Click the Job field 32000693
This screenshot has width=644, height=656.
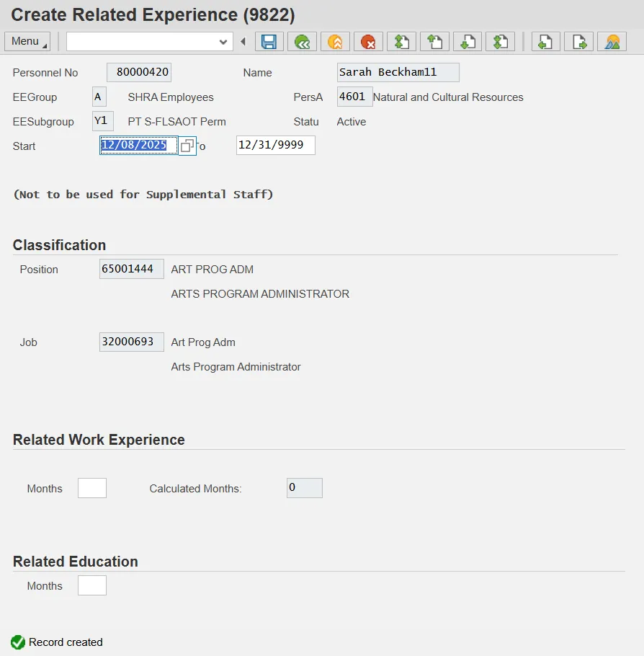132,342
